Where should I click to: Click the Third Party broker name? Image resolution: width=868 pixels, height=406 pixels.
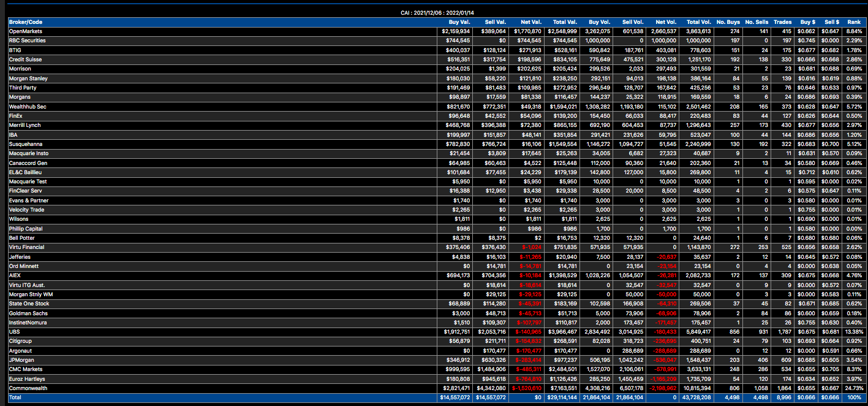pos(23,88)
